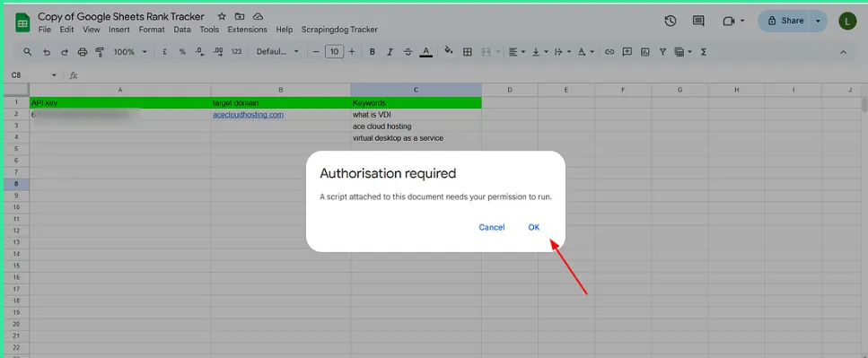The image size is (868, 358).
Task: Open the L account avatar
Action: (847, 22)
